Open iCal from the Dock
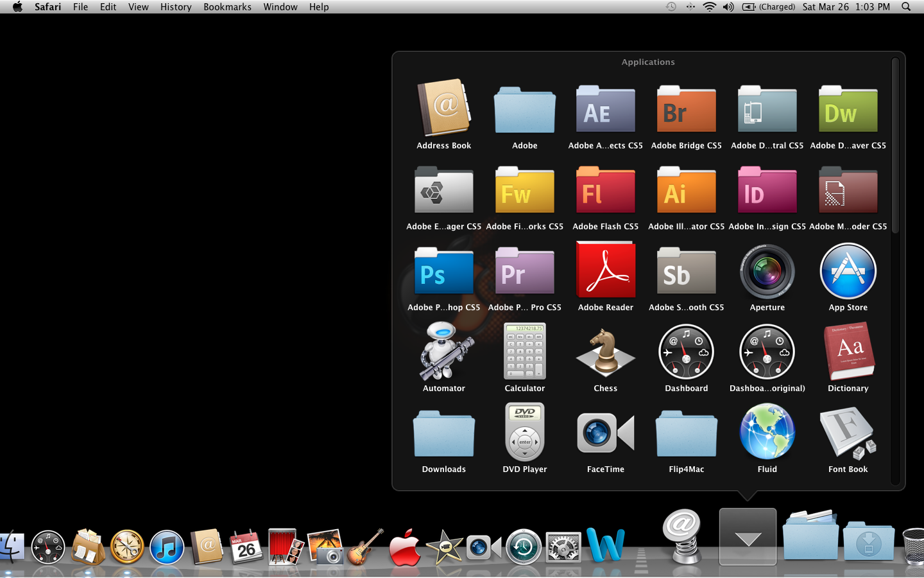The height and width of the screenshot is (578, 924). pyautogui.click(x=246, y=547)
